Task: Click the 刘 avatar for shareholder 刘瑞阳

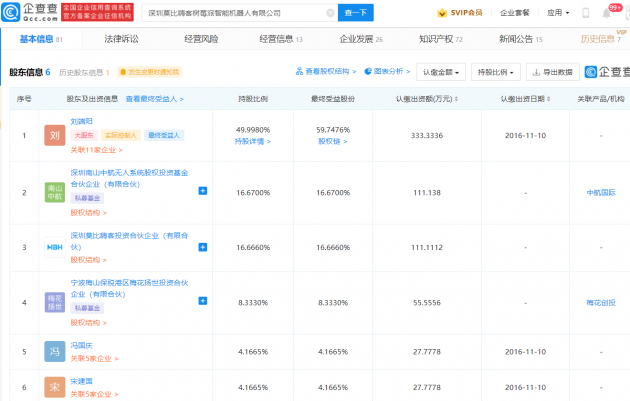Action: point(54,134)
